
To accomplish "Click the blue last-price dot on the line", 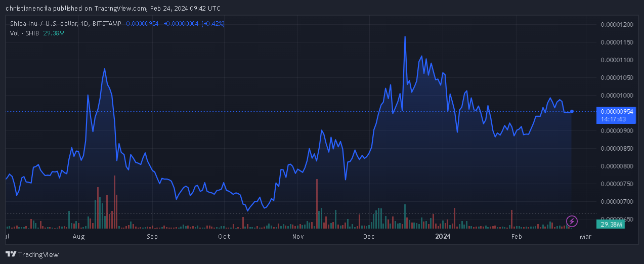I will (572, 111).
